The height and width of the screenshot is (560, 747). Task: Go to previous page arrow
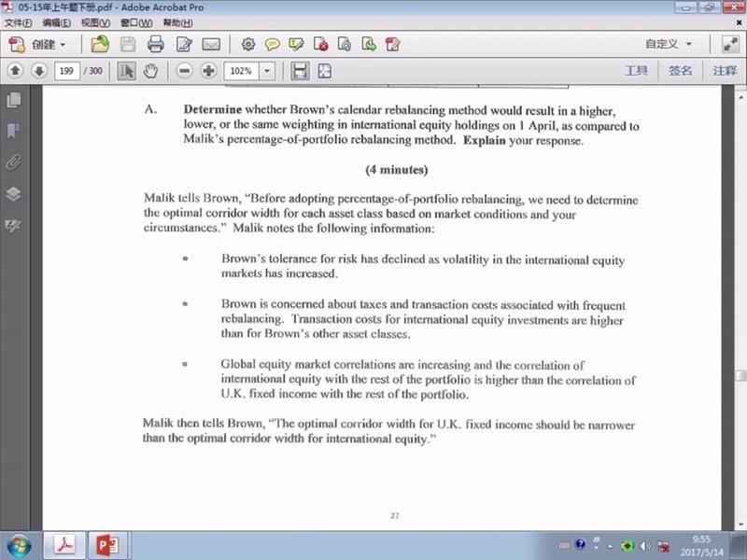click(15, 71)
